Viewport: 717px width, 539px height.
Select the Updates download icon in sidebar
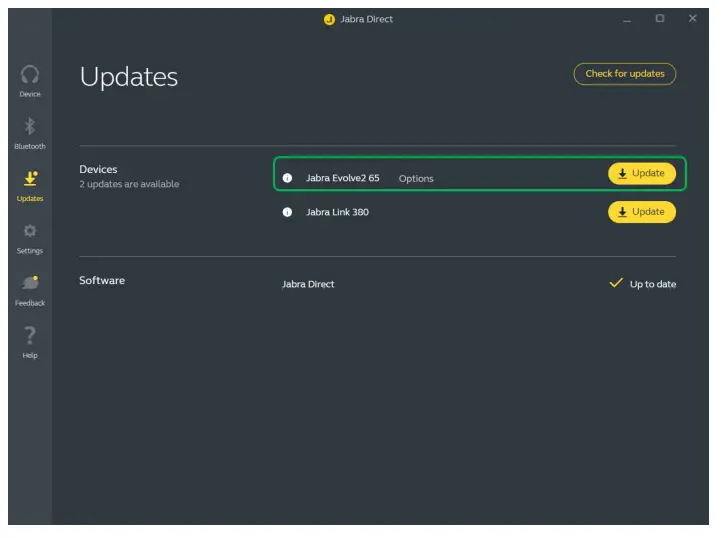[30, 179]
